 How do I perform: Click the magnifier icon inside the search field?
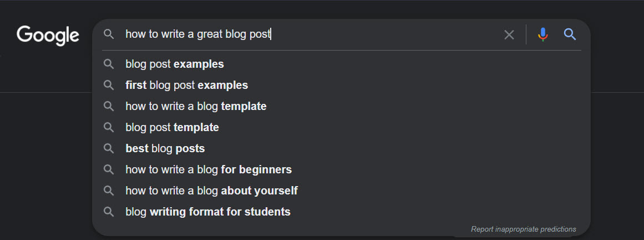pyautogui.click(x=108, y=34)
